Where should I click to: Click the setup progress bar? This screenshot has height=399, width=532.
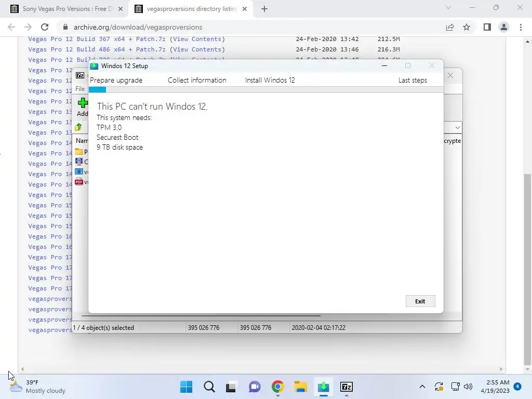pyautogui.click(x=266, y=89)
